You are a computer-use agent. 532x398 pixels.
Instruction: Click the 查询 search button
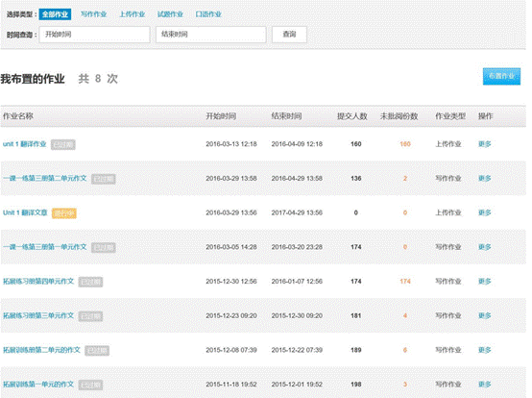coord(289,35)
